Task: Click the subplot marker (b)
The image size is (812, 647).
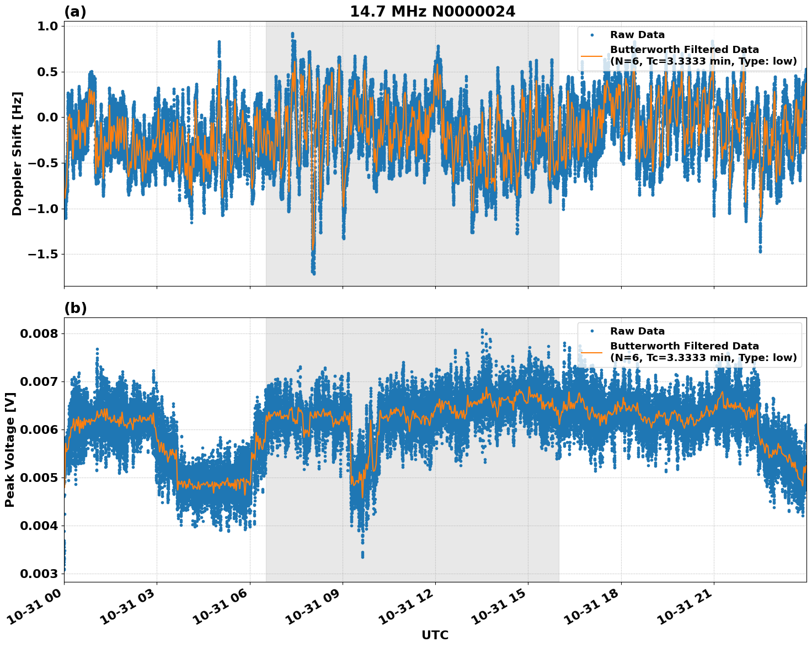Action: [76, 307]
